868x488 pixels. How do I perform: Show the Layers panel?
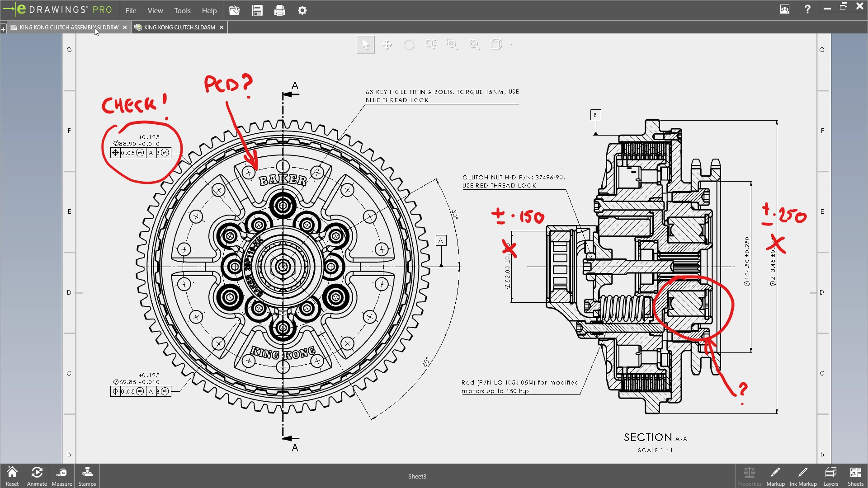pyautogui.click(x=830, y=475)
